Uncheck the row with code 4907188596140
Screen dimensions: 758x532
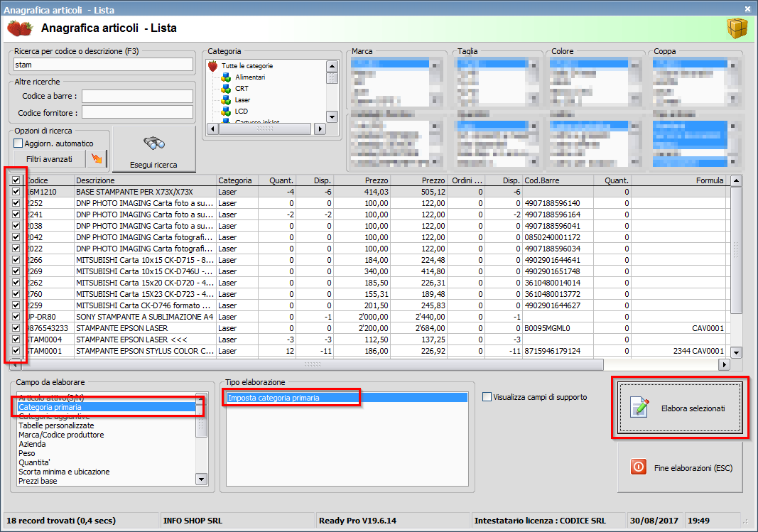[16, 203]
